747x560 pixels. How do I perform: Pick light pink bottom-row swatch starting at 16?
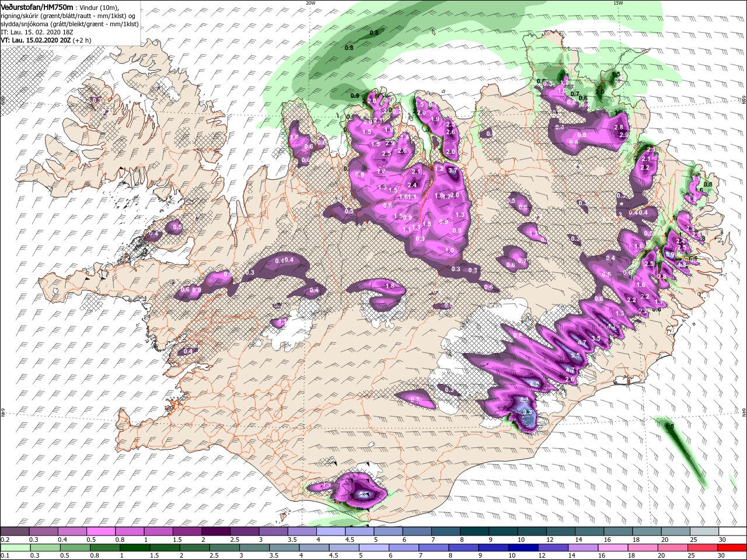point(613,548)
